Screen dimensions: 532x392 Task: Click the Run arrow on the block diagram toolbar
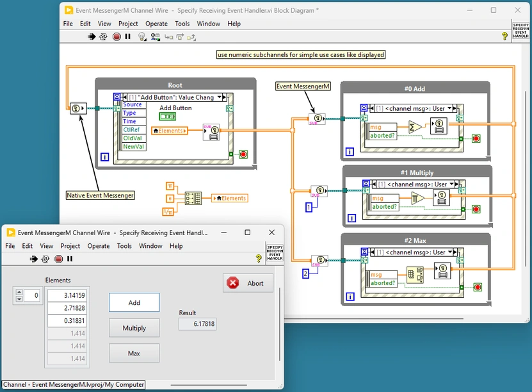pyautogui.click(x=92, y=37)
